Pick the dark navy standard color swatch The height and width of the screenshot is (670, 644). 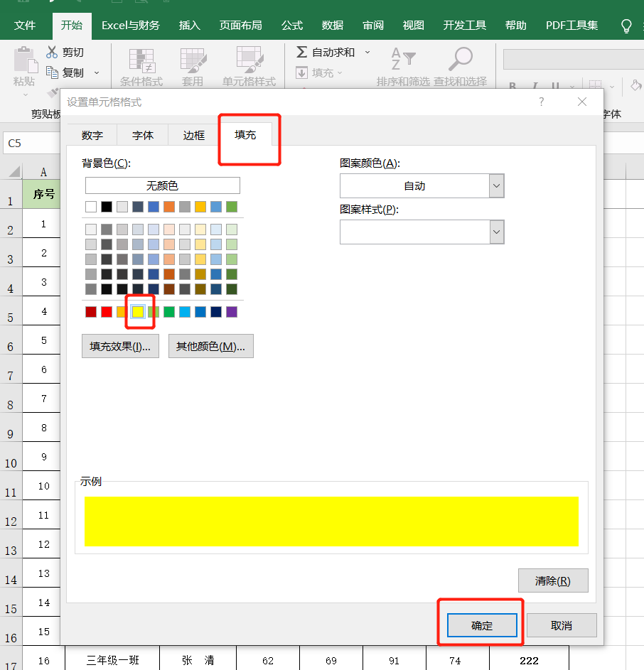[216, 312]
